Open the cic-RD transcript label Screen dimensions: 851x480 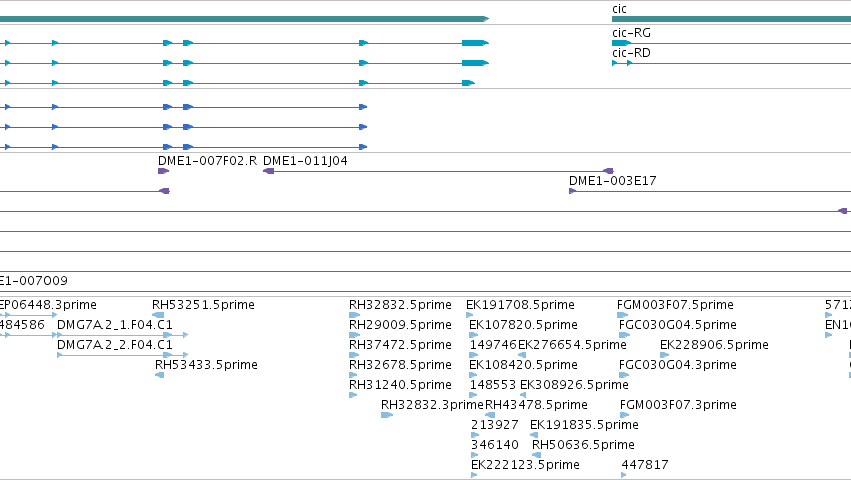[x=631, y=53]
